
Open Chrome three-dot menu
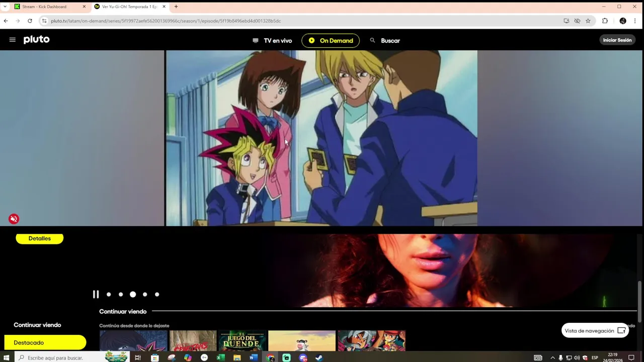[635, 21]
